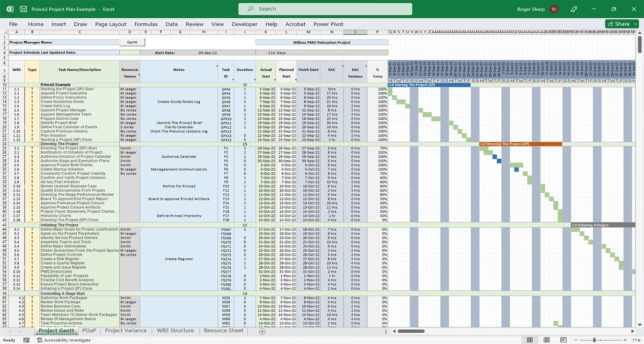
Task: Click the Roger Sharp RS avatar
Action: (x=553, y=9)
